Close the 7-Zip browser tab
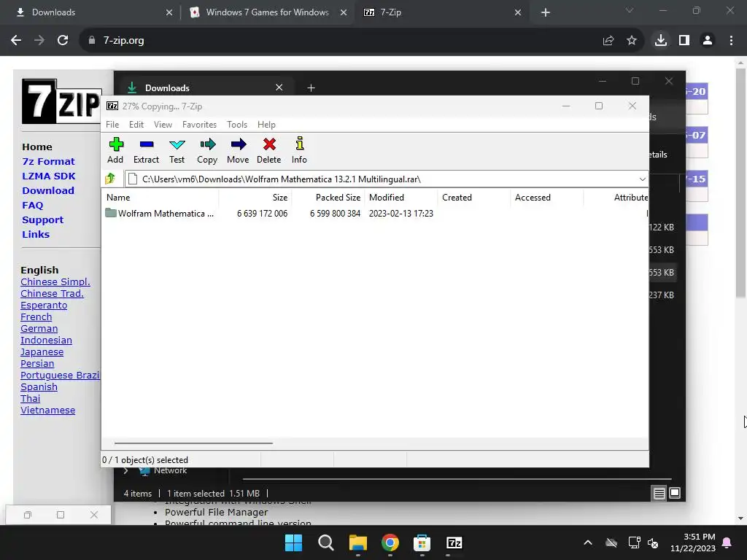The height and width of the screenshot is (560, 747). pyautogui.click(x=518, y=13)
